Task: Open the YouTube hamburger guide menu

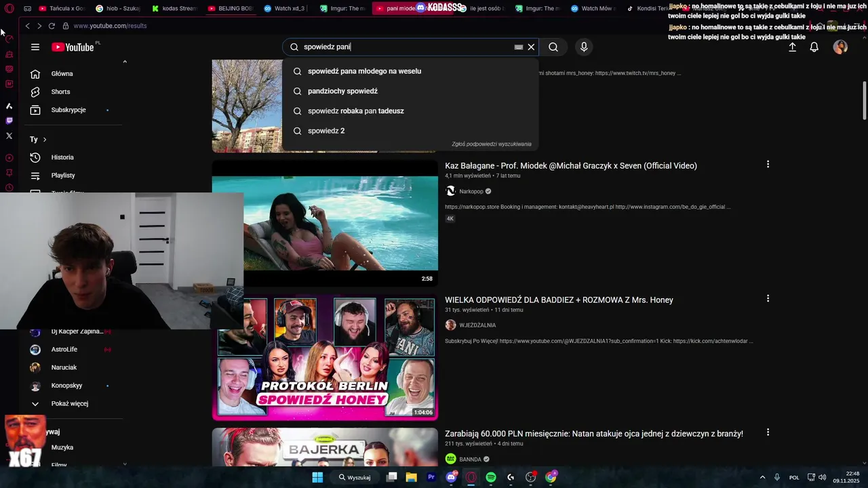Action: (x=35, y=47)
